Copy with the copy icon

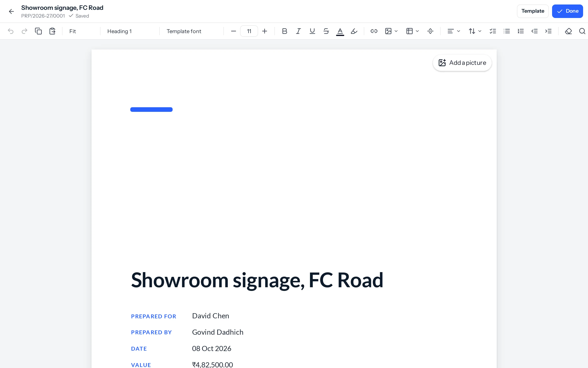point(38,31)
